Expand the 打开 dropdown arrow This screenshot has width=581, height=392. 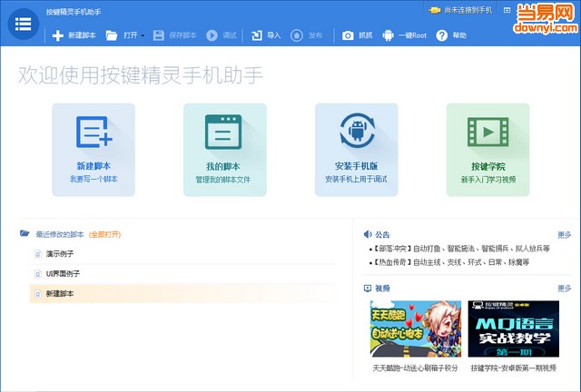(143, 36)
